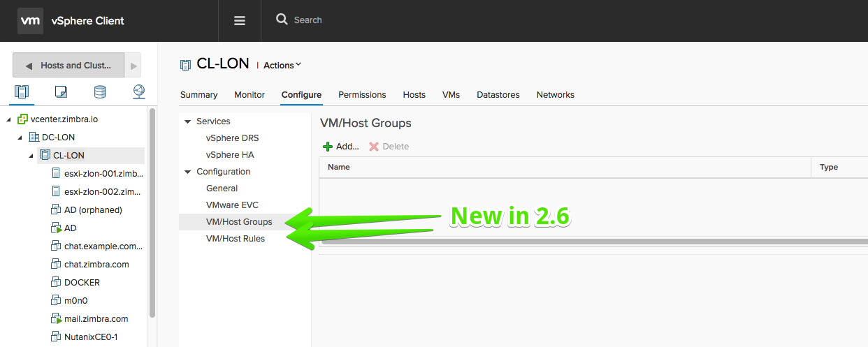Open the Datastores tab
The image size is (868, 347).
(498, 95)
